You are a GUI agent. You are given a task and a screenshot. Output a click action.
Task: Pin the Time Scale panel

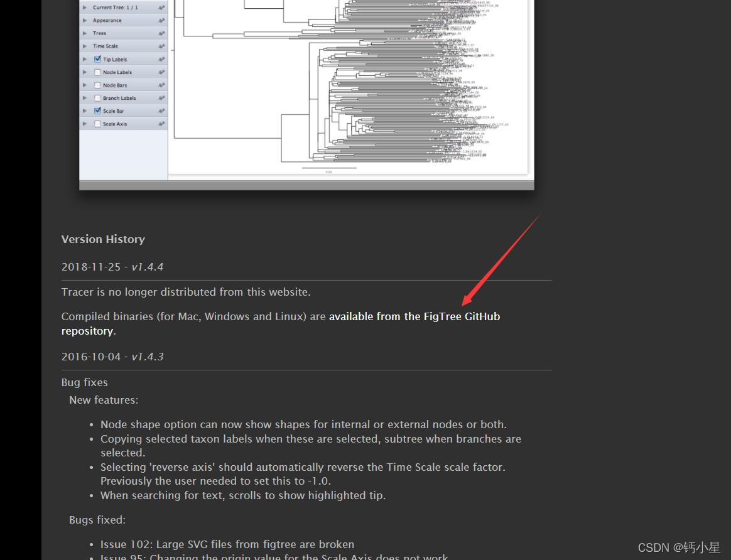coord(161,46)
